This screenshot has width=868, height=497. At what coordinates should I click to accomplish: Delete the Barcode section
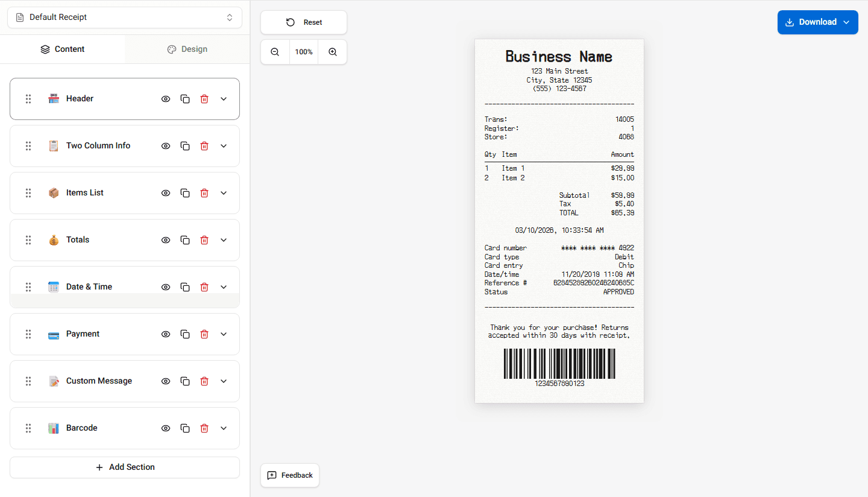coord(204,428)
